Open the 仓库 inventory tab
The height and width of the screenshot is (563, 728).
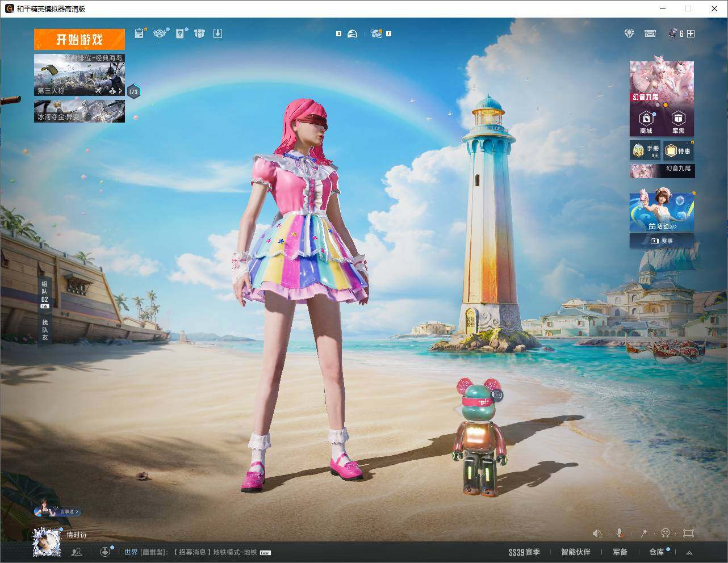pos(656,552)
